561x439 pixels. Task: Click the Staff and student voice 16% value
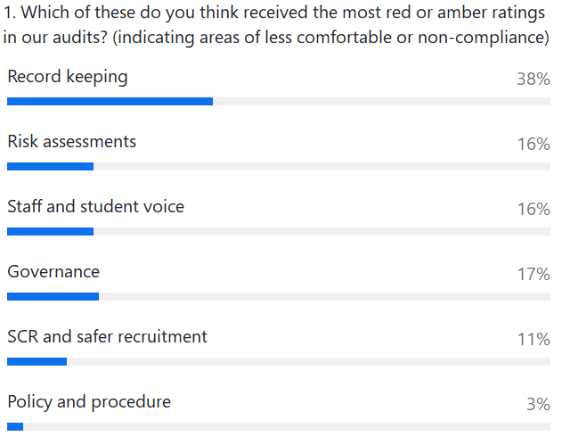tap(533, 209)
